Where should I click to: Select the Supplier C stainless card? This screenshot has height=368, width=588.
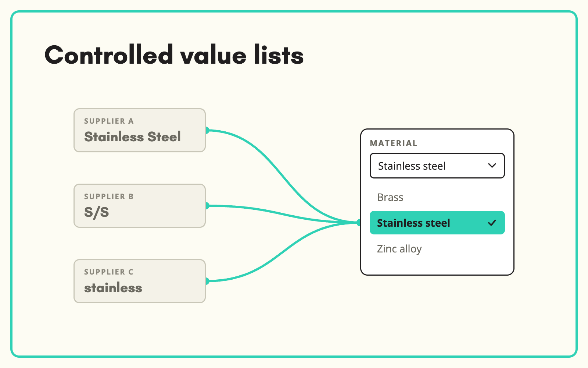pos(140,281)
